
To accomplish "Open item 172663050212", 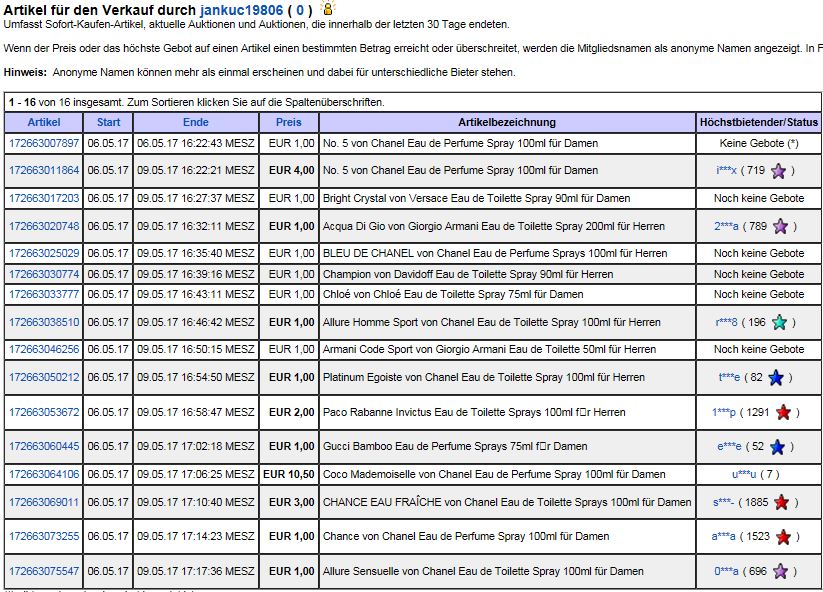I will coord(44,377).
